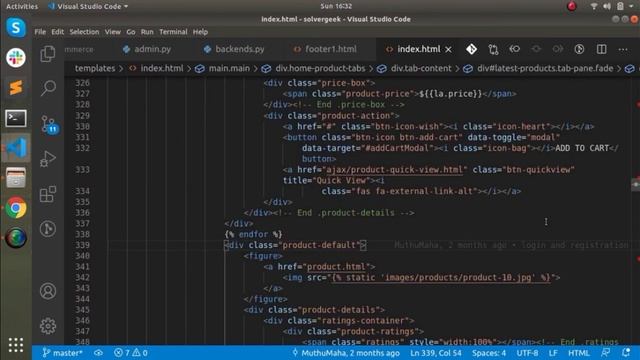The height and width of the screenshot is (360, 640).
Task: Open Skype from the Ubuntu dock
Action: tap(16, 27)
